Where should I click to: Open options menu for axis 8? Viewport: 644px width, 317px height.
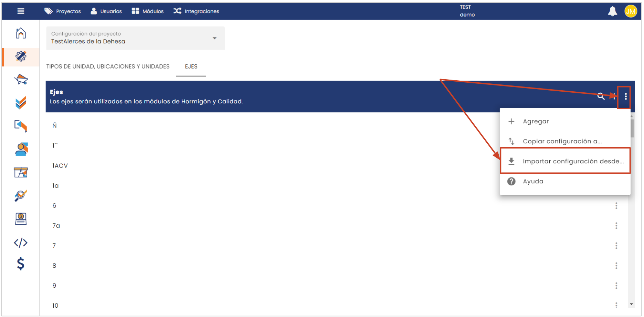[616, 266]
